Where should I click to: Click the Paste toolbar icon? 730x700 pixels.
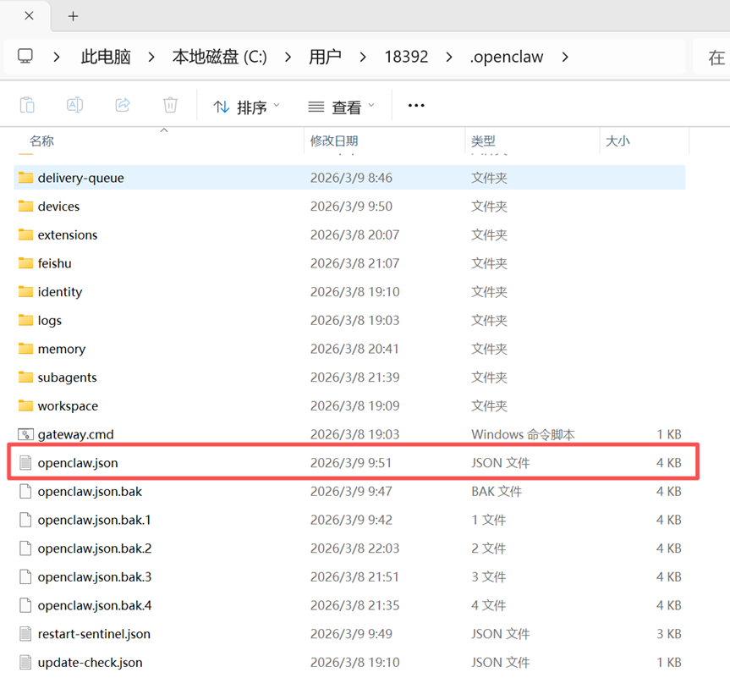coord(27,105)
